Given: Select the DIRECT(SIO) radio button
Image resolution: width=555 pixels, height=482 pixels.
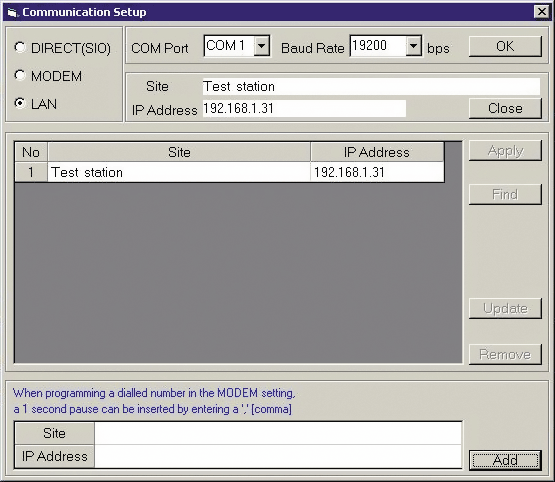Looking at the screenshot, I should tap(20, 47).
